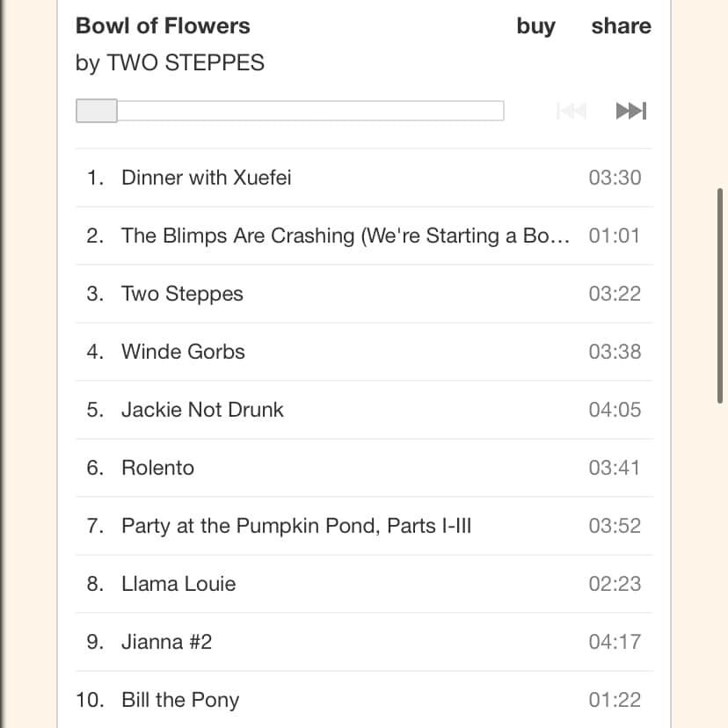
Task: Open the share link
Action: (621, 26)
